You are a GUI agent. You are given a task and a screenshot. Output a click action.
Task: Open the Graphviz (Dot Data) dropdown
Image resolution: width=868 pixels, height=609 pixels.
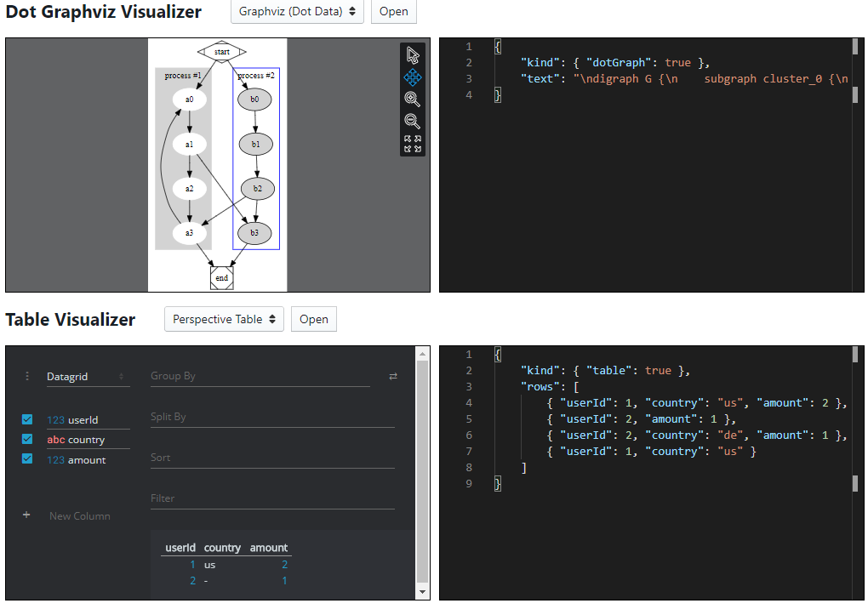pyautogui.click(x=297, y=11)
